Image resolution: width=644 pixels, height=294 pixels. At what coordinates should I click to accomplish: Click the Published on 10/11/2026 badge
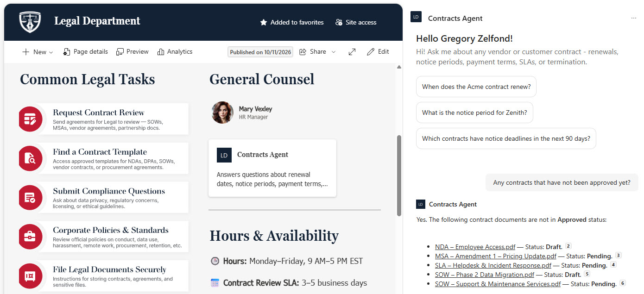point(261,52)
